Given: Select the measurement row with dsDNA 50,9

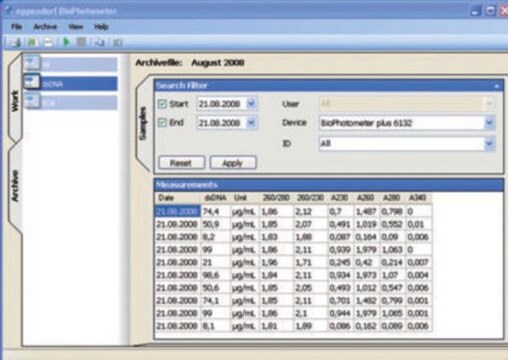Looking at the screenshot, I should 293,224.
